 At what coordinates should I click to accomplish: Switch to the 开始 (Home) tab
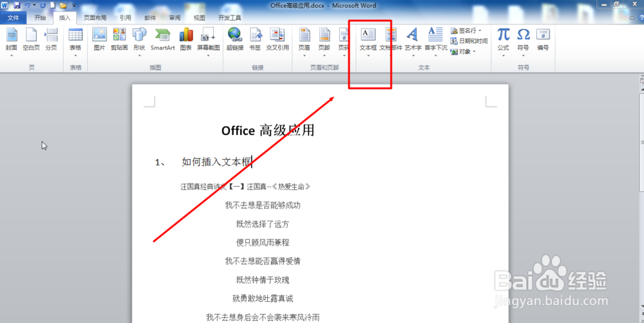point(40,17)
